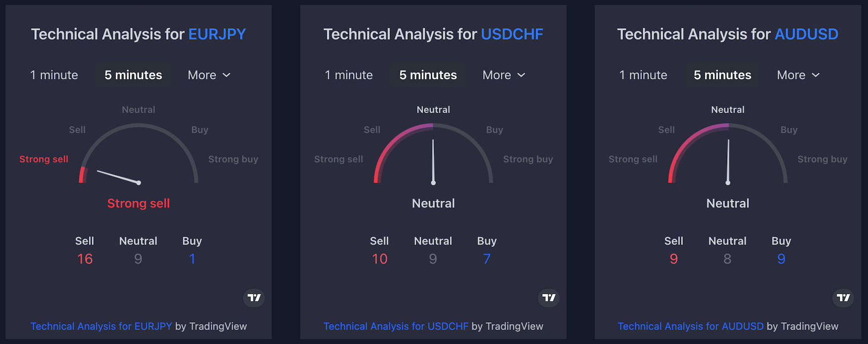
Task: Open the AUDUSD symbol link in the title
Action: 806,34
